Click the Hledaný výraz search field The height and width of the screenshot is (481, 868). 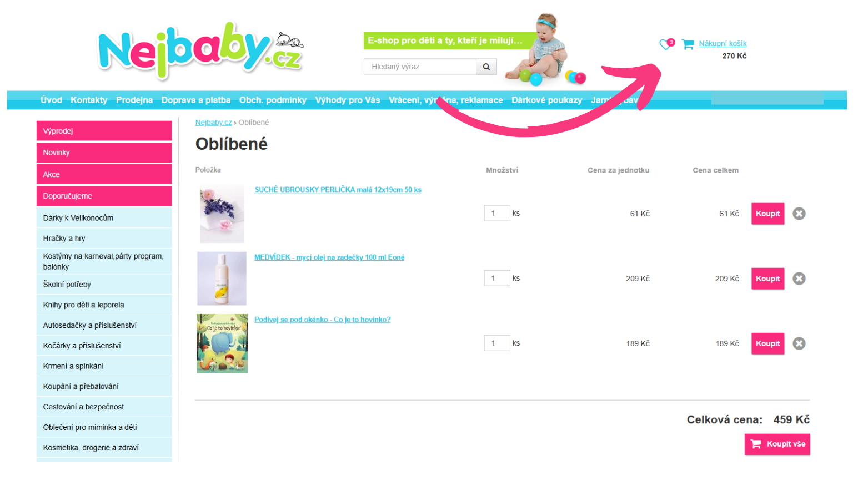pos(420,67)
